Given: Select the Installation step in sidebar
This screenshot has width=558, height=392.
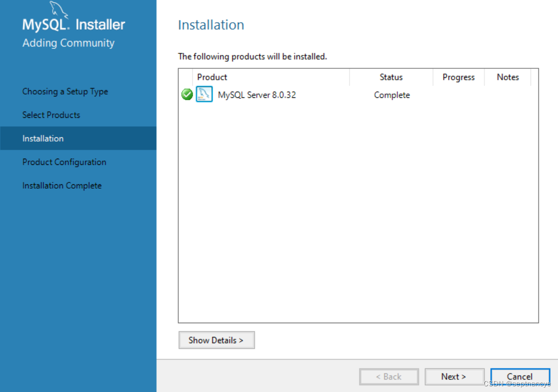Looking at the screenshot, I should coord(78,138).
